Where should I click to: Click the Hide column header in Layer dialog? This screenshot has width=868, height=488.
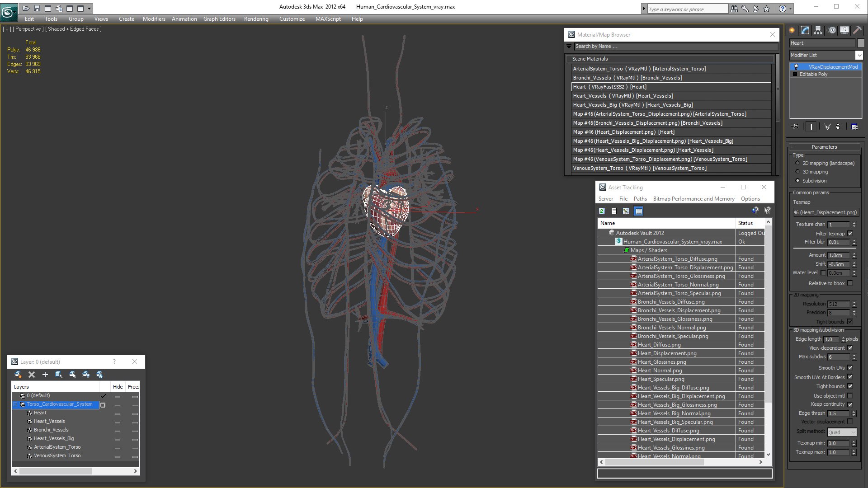(x=118, y=387)
